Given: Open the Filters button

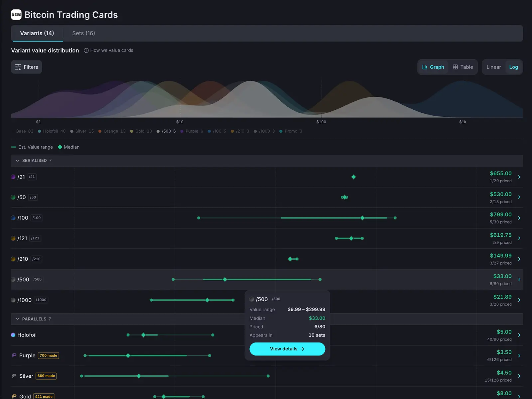Looking at the screenshot, I should pyautogui.click(x=27, y=67).
